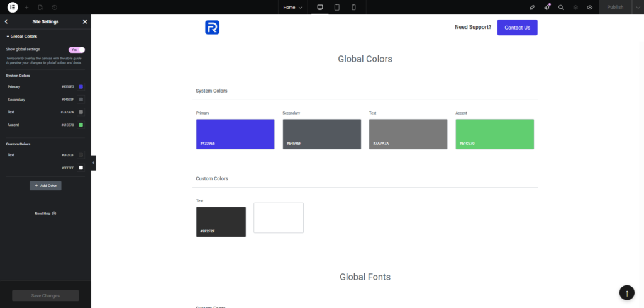This screenshot has height=308, width=644.
Task: Open Finder search magnifier icon
Action: click(x=561, y=8)
